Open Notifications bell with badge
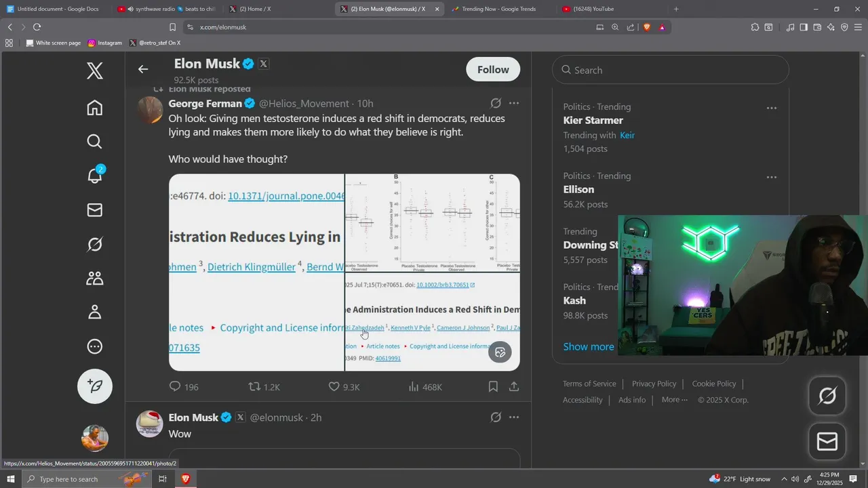868x488 pixels. click(x=95, y=176)
